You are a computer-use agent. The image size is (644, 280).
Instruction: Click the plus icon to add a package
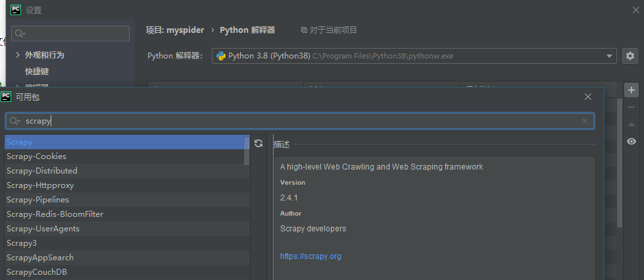tap(632, 90)
